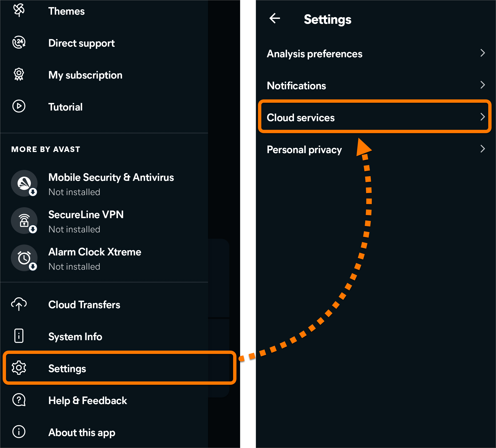Expand Analysis preferences chevron
The width and height of the screenshot is (496, 448).
click(482, 53)
